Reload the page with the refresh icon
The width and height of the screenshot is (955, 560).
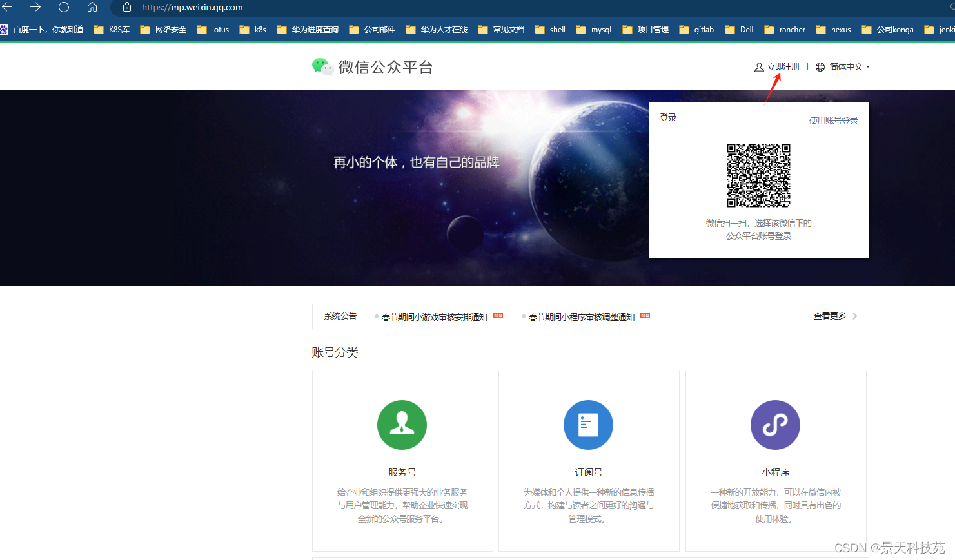[x=64, y=7]
